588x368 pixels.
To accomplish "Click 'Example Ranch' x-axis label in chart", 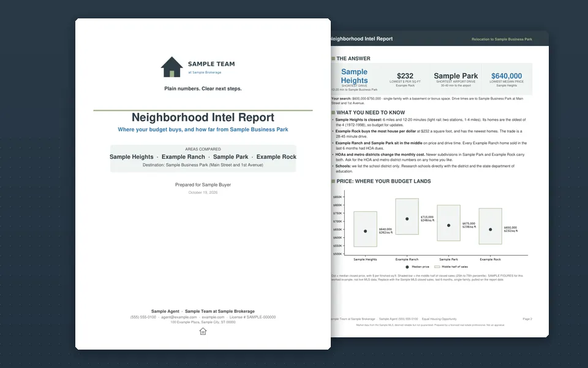I will (x=407, y=259).
